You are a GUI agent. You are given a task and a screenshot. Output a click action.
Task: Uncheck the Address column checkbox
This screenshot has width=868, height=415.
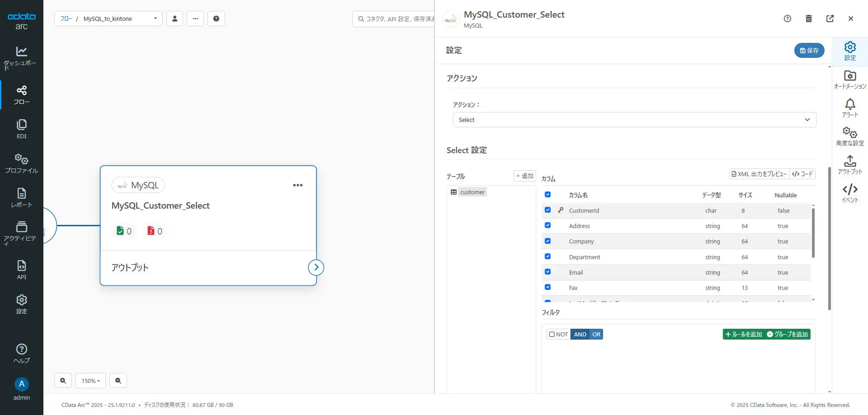(x=547, y=225)
